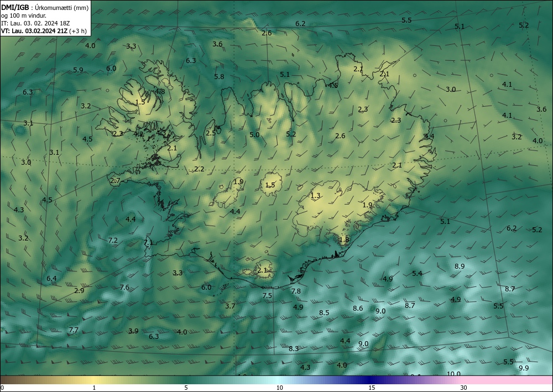The width and height of the screenshot is (553, 392).
Task: Click the '15' tick label on the color scale
Action: 372,388
